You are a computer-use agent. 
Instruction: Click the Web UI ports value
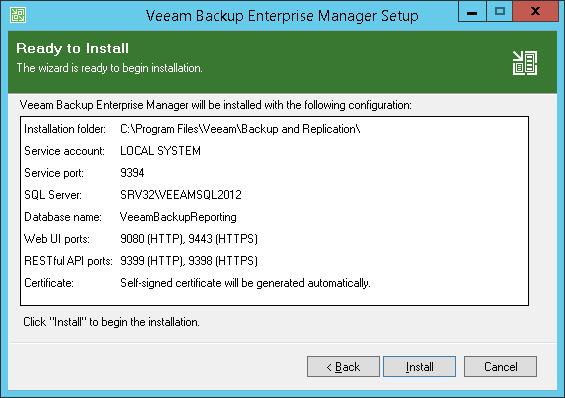click(x=189, y=239)
